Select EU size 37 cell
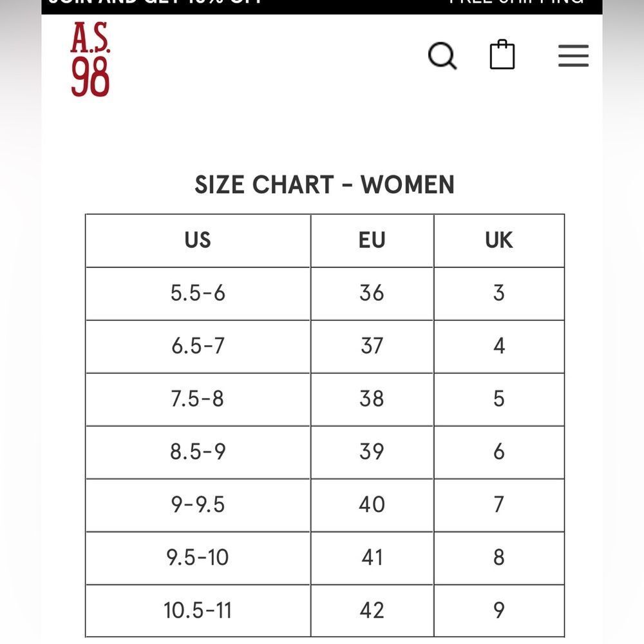The image size is (644, 644). pos(372,346)
